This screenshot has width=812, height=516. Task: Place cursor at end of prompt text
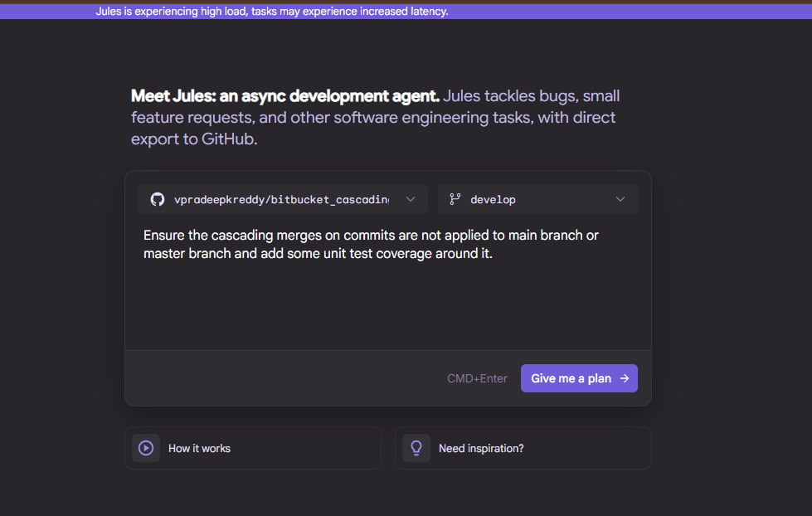[493, 254]
